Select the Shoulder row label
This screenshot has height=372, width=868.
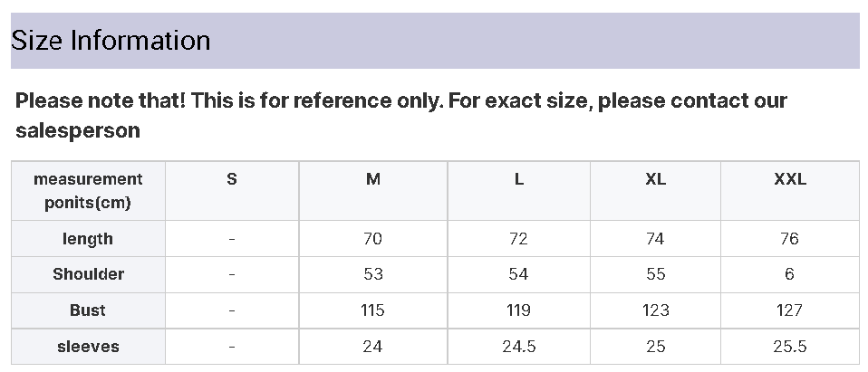[x=88, y=274]
